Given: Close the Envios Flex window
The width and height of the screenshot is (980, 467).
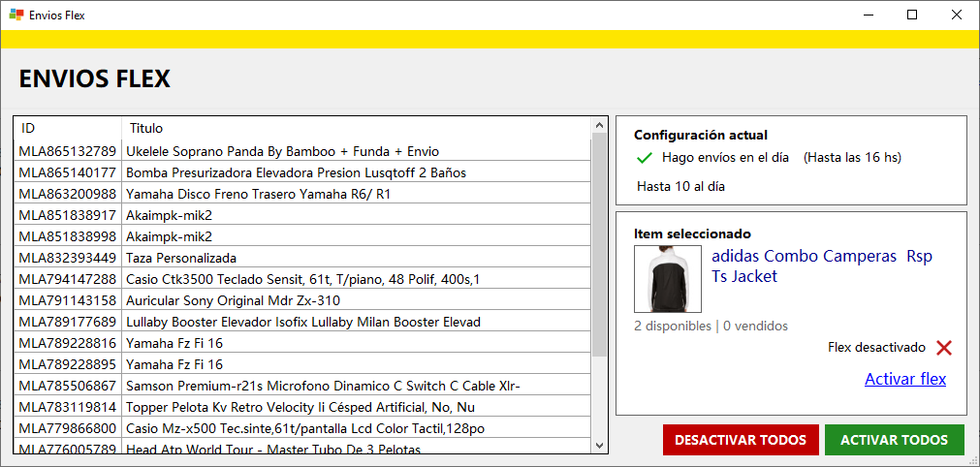Looking at the screenshot, I should (x=956, y=15).
